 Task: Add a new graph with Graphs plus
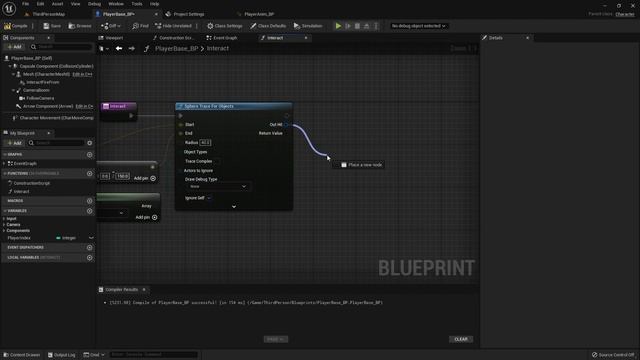pos(89,155)
